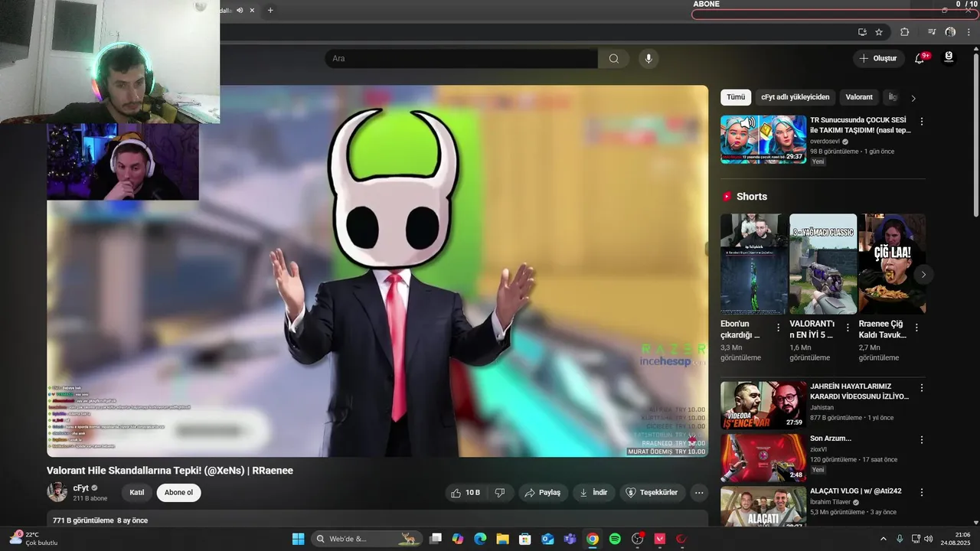This screenshot has width=980, height=551.
Task: Open YouTube notifications bell
Action: click(920, 59)
